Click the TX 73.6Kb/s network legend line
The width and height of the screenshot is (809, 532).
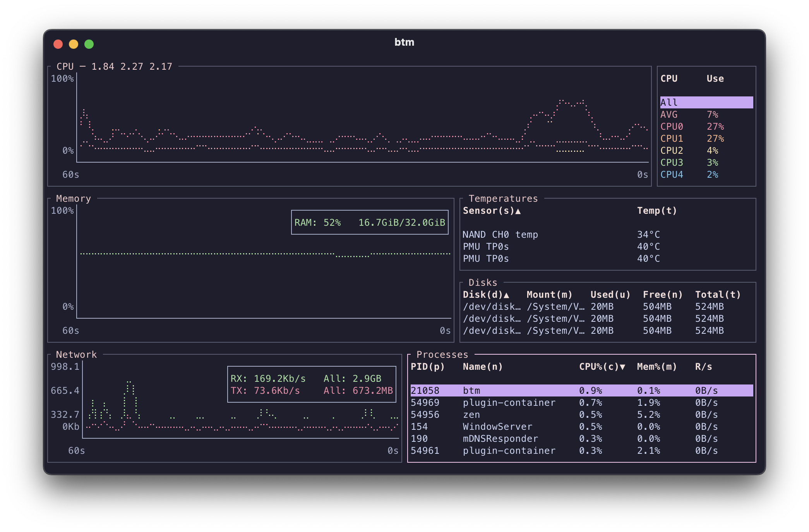[x=312, y=391]
